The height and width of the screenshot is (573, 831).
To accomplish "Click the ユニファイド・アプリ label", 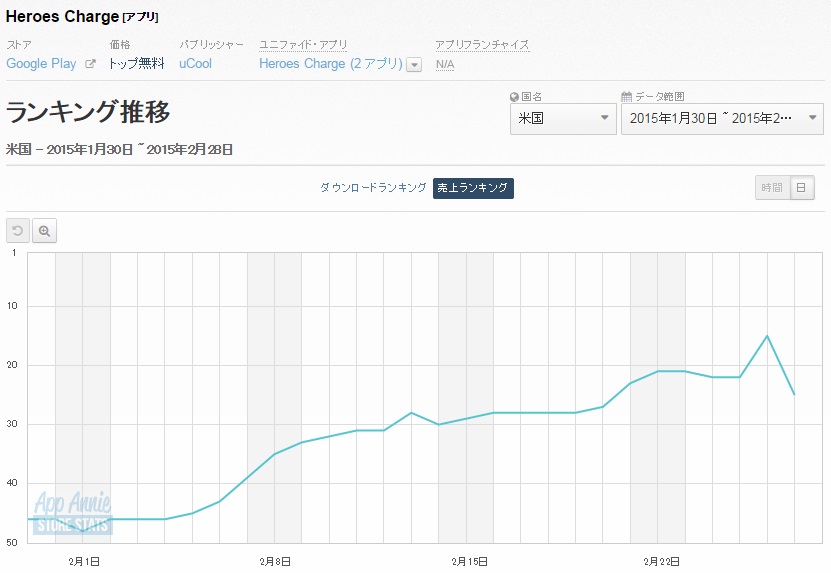I will point(303,45).
